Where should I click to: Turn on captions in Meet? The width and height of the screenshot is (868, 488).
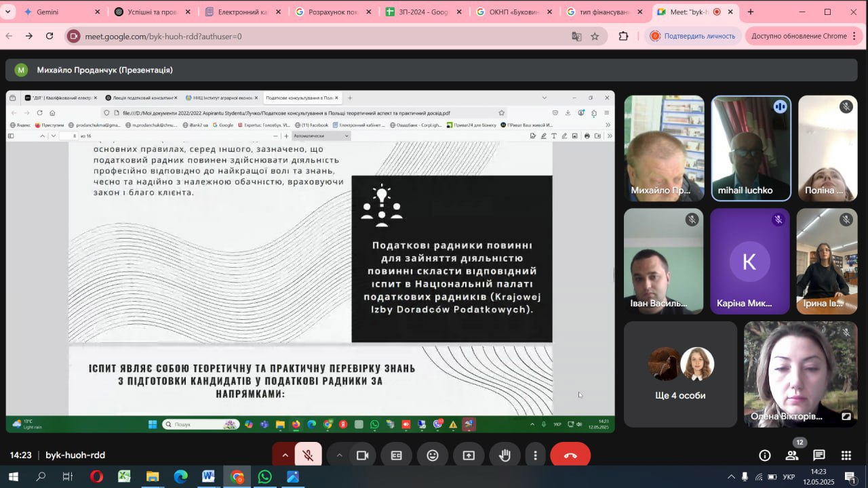(x=397, y=455)
